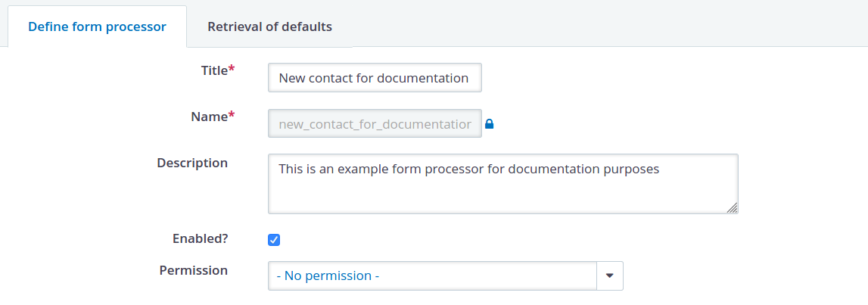Click the blue lock icon beside Name field

click(x=489, y=124)
